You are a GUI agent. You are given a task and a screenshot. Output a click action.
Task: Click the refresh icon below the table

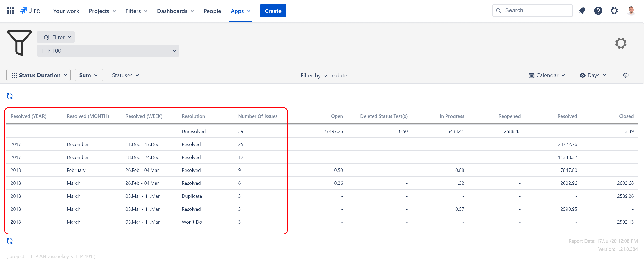point(10,241)
